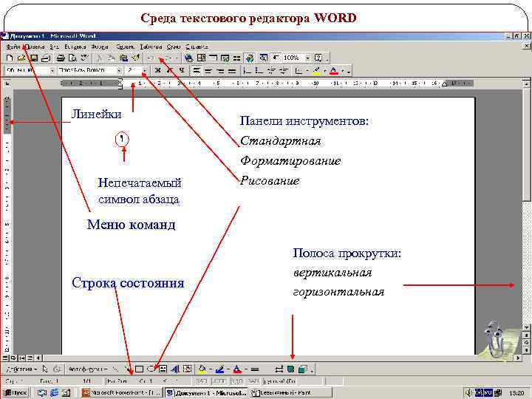Click the Paste clipboard icon
The image size is (532, 399).
point(124,58)
